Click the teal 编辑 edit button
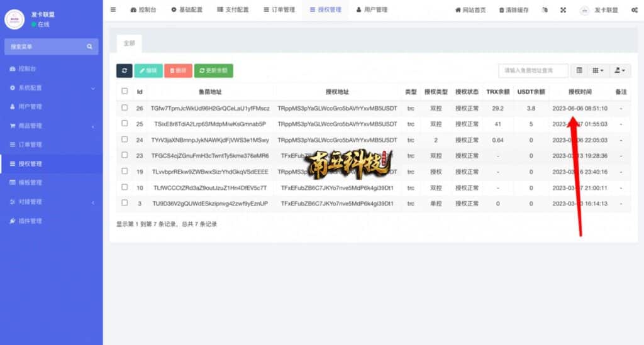 [x=148, y=70]
